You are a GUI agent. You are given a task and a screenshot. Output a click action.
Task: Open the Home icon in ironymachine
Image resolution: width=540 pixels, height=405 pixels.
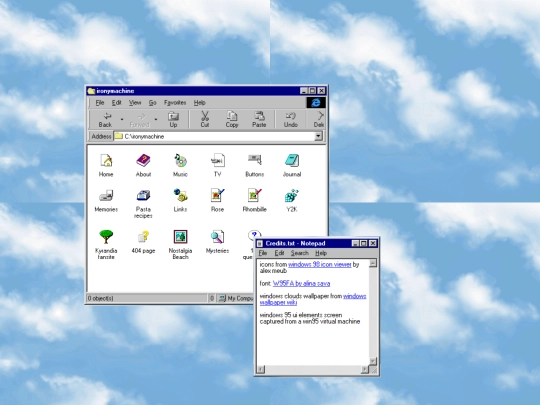pos(106,165)
